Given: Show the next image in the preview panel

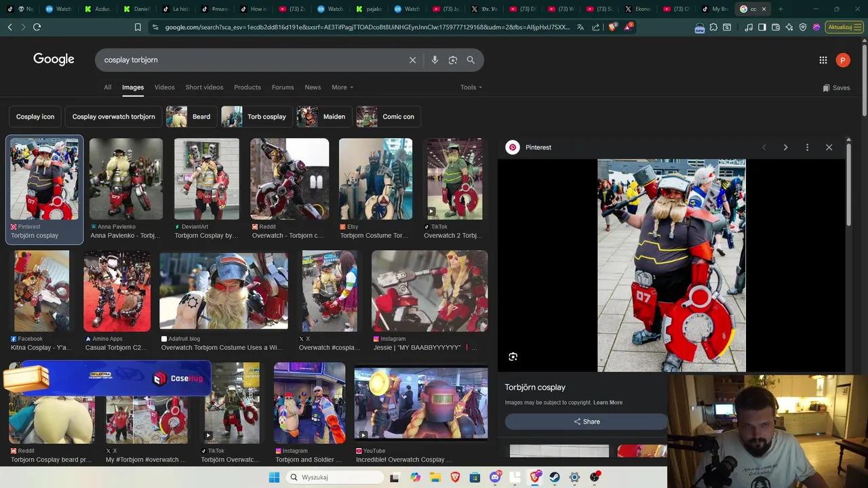Looking at the screenshot, I should pos(785,147).
